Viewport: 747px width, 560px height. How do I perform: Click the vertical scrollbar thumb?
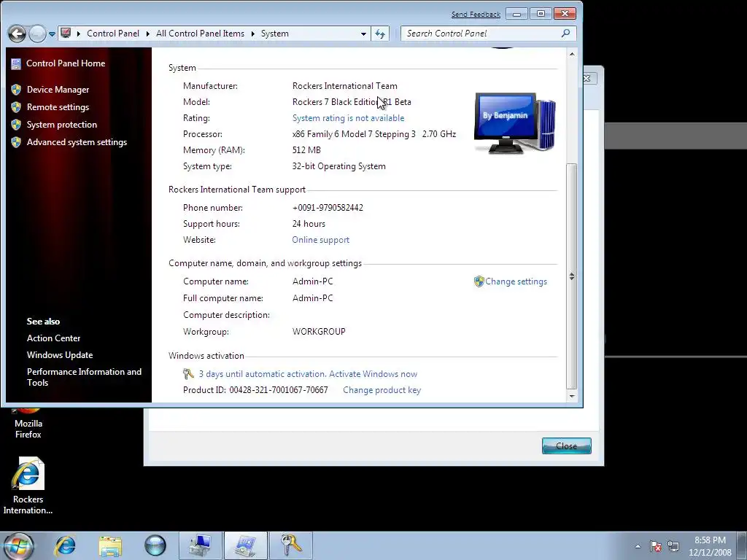(572, 276)
